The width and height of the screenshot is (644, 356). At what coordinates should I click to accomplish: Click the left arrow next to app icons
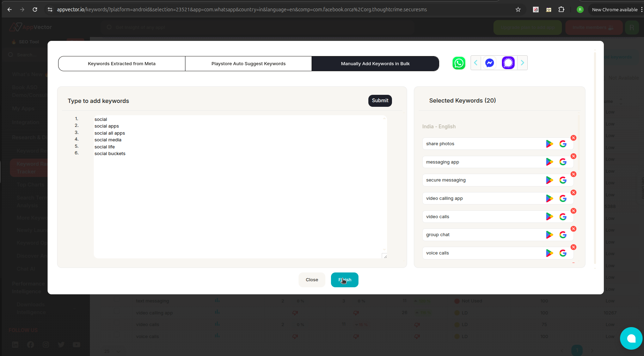point(476,62)
